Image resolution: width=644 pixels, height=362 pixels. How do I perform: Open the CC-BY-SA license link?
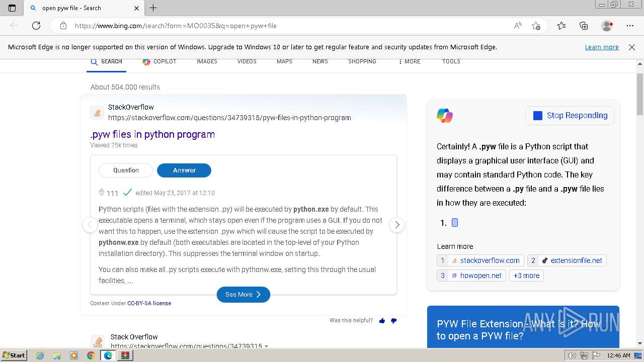149,303
